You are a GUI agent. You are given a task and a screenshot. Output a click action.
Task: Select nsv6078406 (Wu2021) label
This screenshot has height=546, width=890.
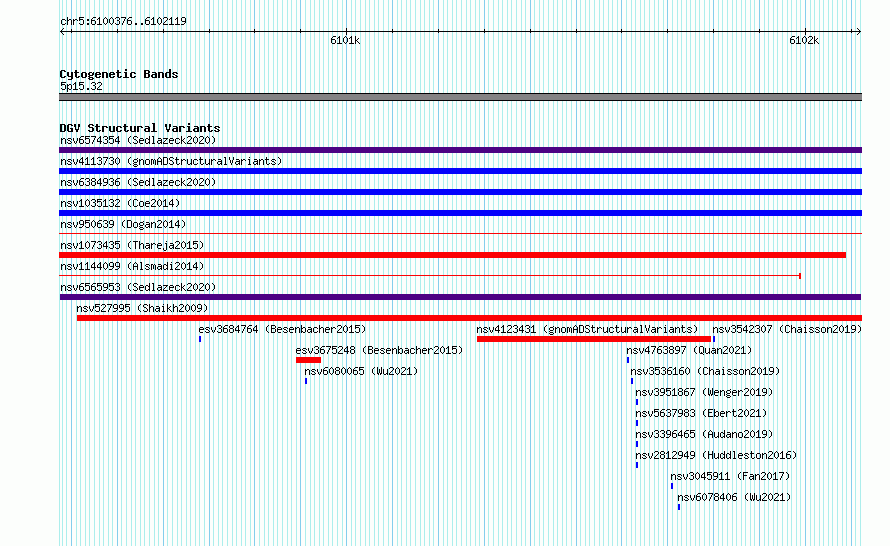[734, 497]
